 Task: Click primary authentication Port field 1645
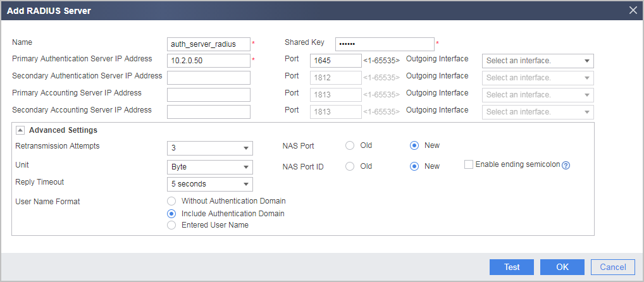[335, 61]
